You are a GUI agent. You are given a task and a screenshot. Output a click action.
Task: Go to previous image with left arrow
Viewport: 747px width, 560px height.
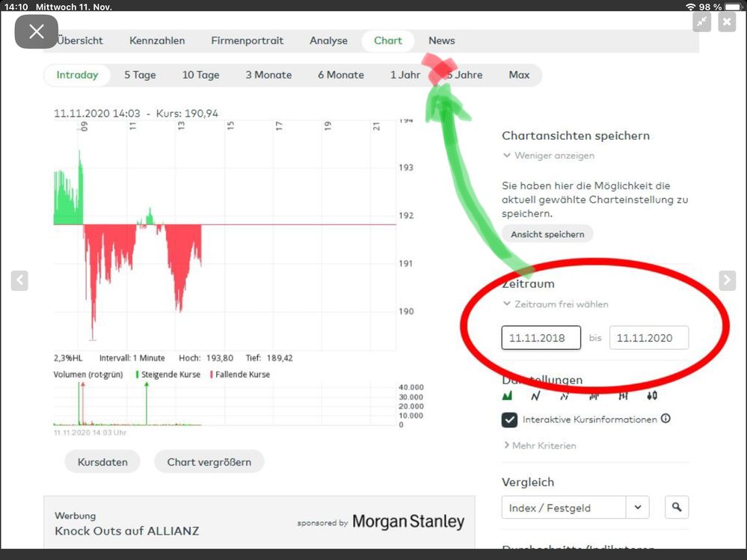coord(19,280)
